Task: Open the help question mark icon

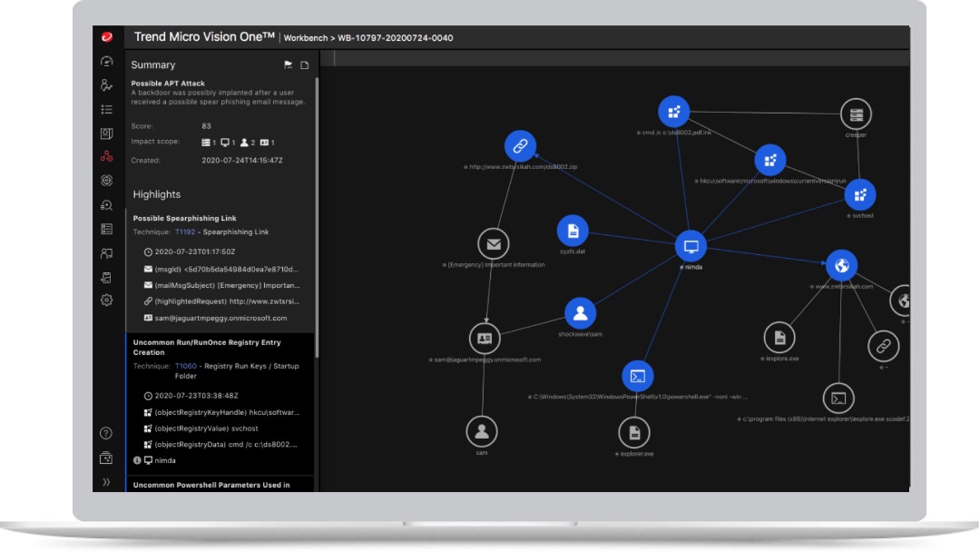Action: (106, 433)
